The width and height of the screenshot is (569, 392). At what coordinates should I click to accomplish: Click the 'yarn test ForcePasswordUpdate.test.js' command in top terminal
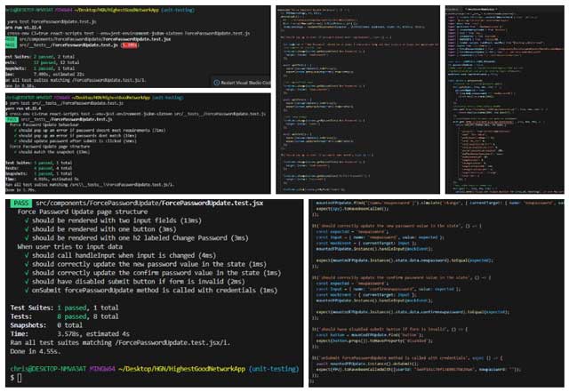point(53,20)
